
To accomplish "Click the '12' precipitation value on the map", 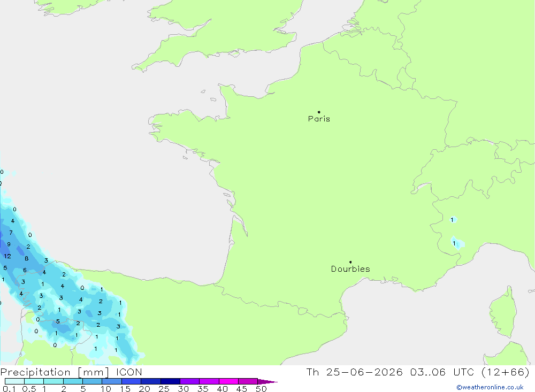I will point(7,256).
